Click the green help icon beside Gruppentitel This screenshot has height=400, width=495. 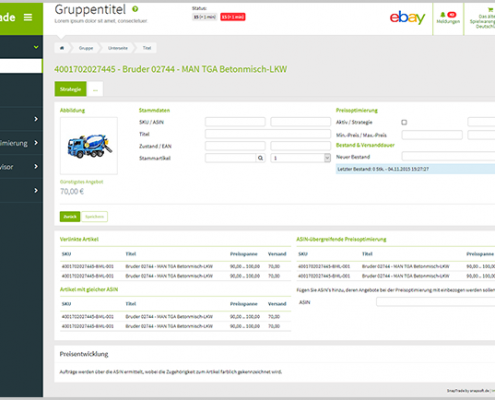pos(135,9)
